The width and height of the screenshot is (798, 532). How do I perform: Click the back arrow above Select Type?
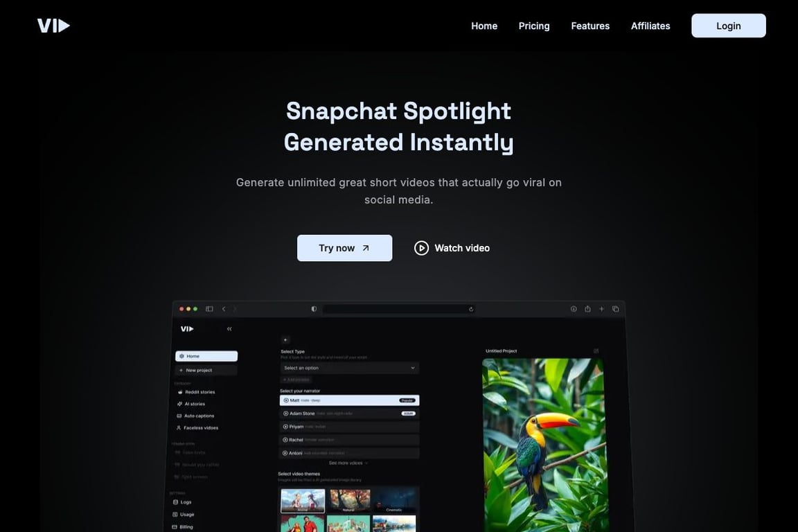pyautogui.click(x=285, y=340)
